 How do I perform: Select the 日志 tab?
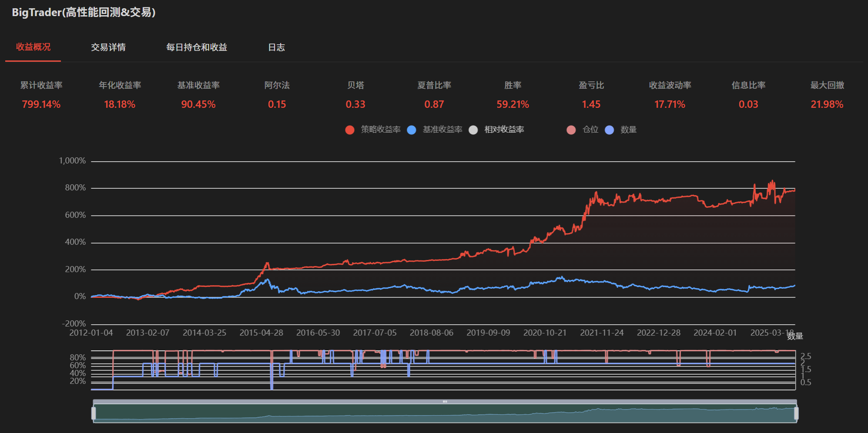pos(276,47)
